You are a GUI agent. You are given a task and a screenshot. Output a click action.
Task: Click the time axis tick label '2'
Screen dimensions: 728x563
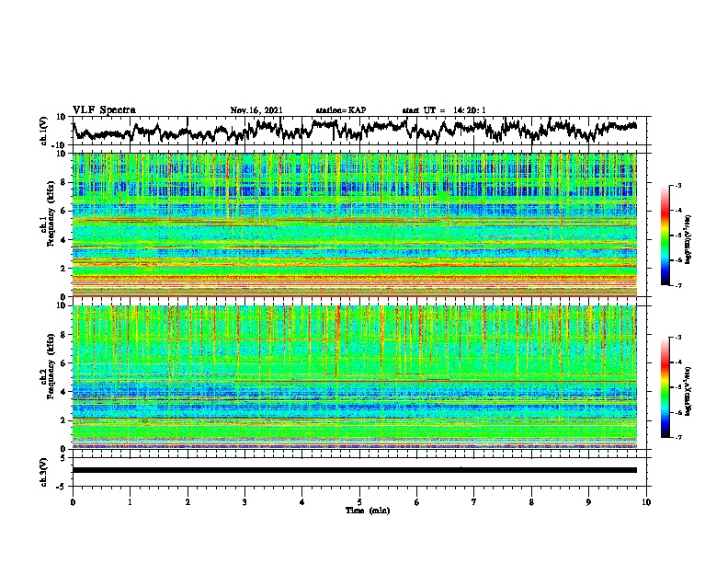point(188,502)
